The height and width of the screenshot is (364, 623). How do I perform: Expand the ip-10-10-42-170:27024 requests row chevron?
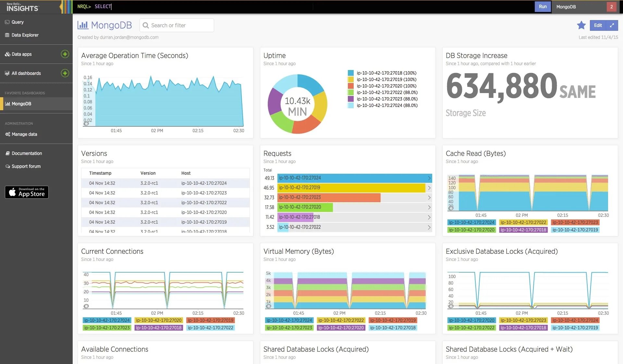(429, 178)
